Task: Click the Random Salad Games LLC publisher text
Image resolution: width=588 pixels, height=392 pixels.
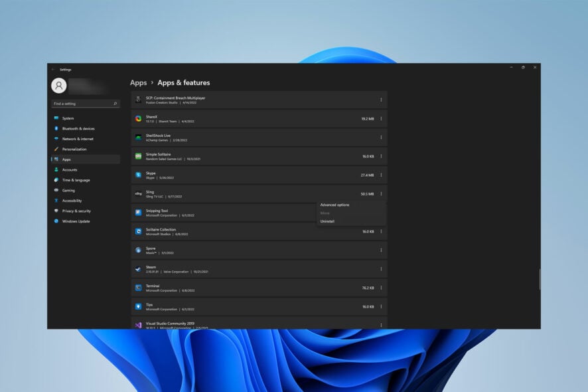Action: pos(164,159)
